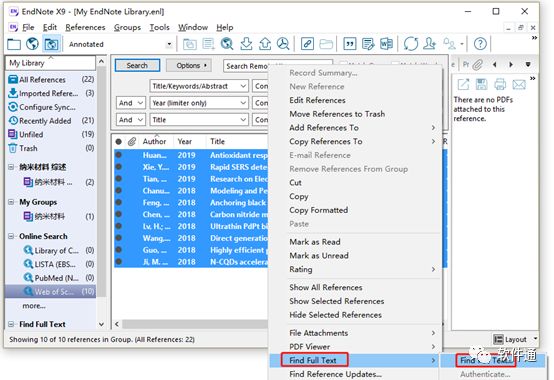This screenshot has height=380, width=554.
Task: Collapse the My Groups group set
Action: 11,202
